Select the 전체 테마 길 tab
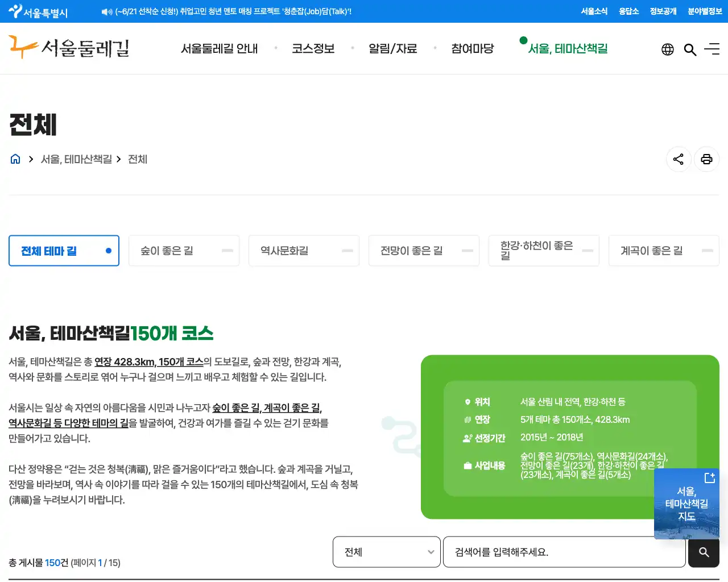 pyautogui.click(x=64, y=251)
